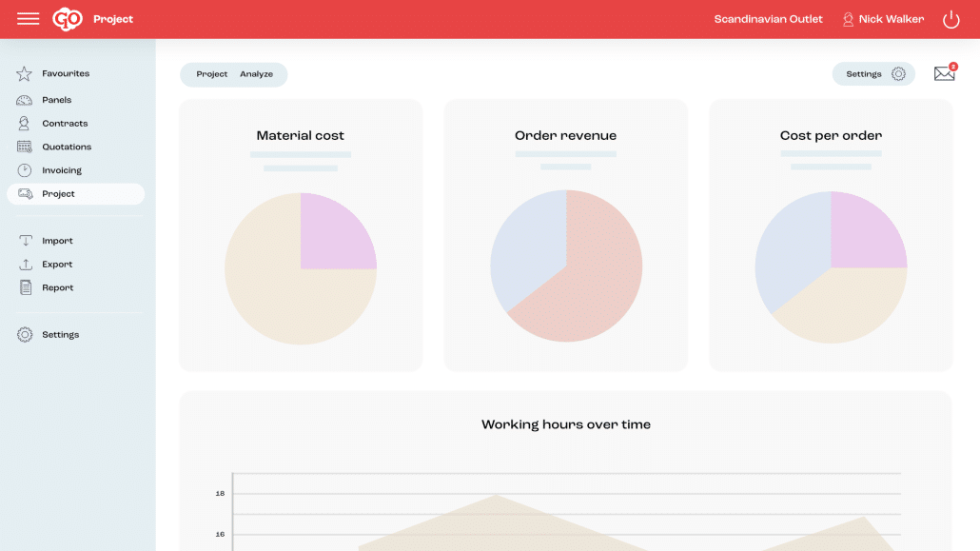This screenshot has height=551, width=980.
Task: Select the Project sidebar item
Action: point(75,194)
